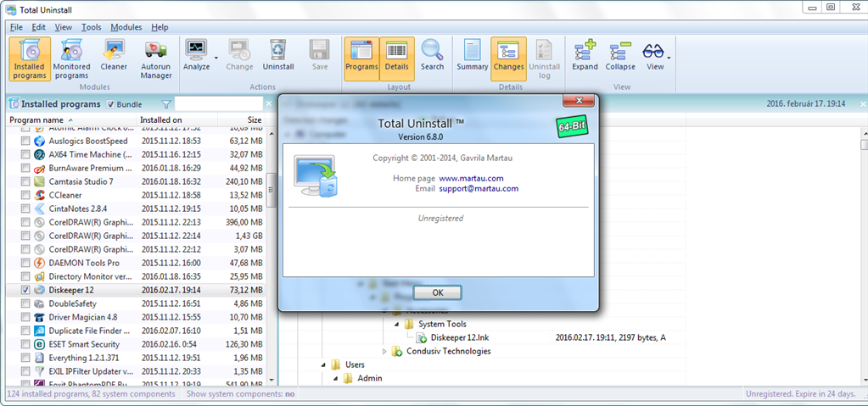Sort by Size column
This screenshot has height=406, width=868.
[242, 120]
